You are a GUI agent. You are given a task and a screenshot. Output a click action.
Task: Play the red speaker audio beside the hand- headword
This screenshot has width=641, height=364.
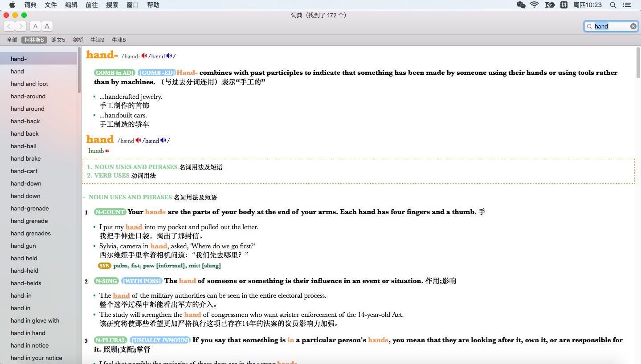[144, 56]
